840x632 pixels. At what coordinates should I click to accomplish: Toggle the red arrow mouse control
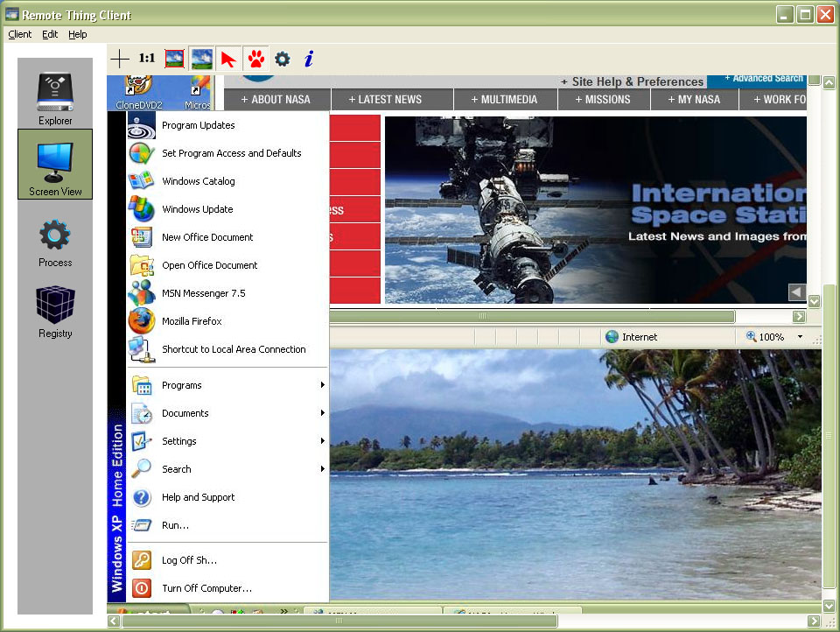point(228,59)
